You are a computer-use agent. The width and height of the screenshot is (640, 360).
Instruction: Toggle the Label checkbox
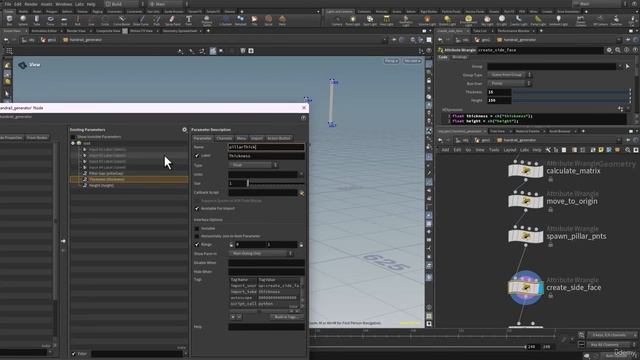pyautogui.click(x=197, y=156)
